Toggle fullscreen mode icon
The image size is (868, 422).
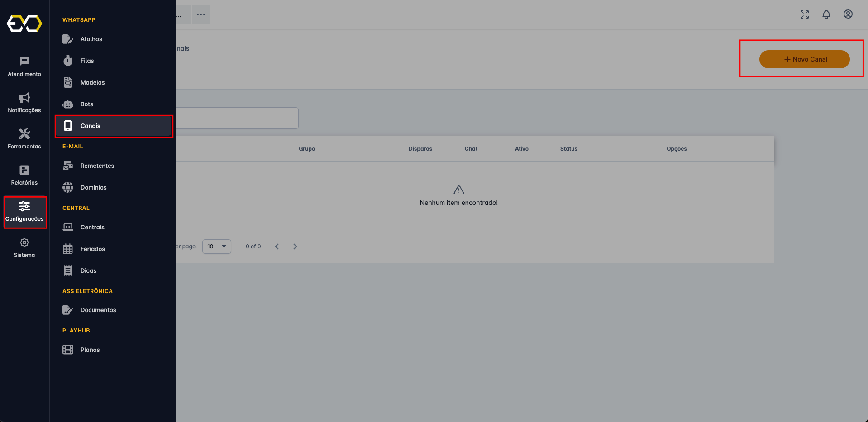(x=804, y=14)
